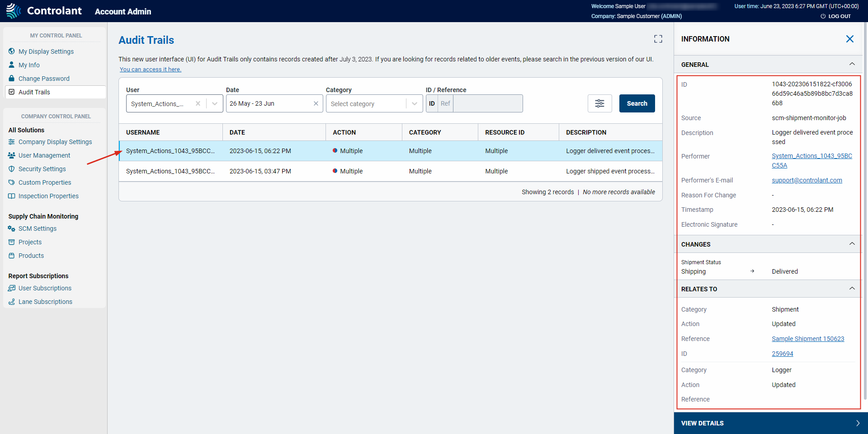This screenshot has height=434, width=868.
Task: Open the Select category dropdown
Action: tap(374, 103)
